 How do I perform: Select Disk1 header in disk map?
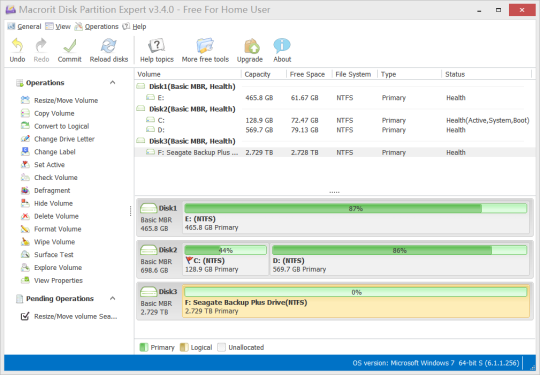(x=159, y=218)
